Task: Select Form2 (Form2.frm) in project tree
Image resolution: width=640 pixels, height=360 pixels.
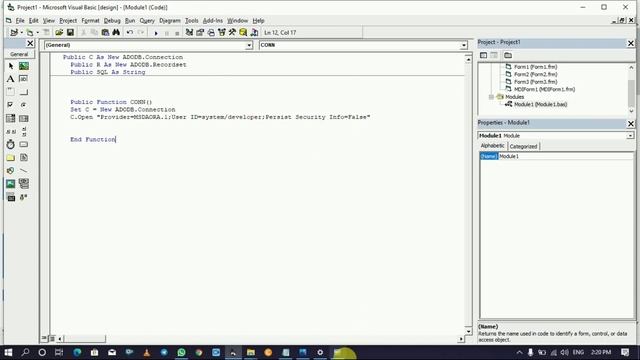Action: pyautogui.click(x=536, y=74)
